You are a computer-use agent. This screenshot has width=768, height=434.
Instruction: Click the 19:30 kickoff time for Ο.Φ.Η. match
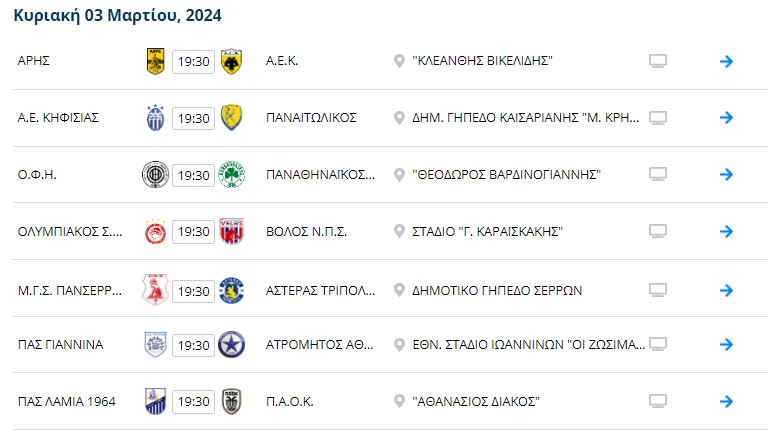[x=193, y=175]
